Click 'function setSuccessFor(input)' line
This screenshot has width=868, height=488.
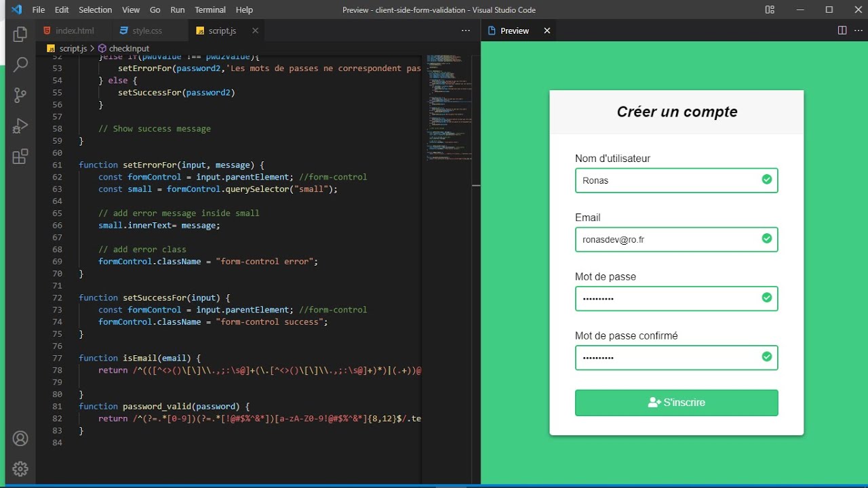click(155, 298)
